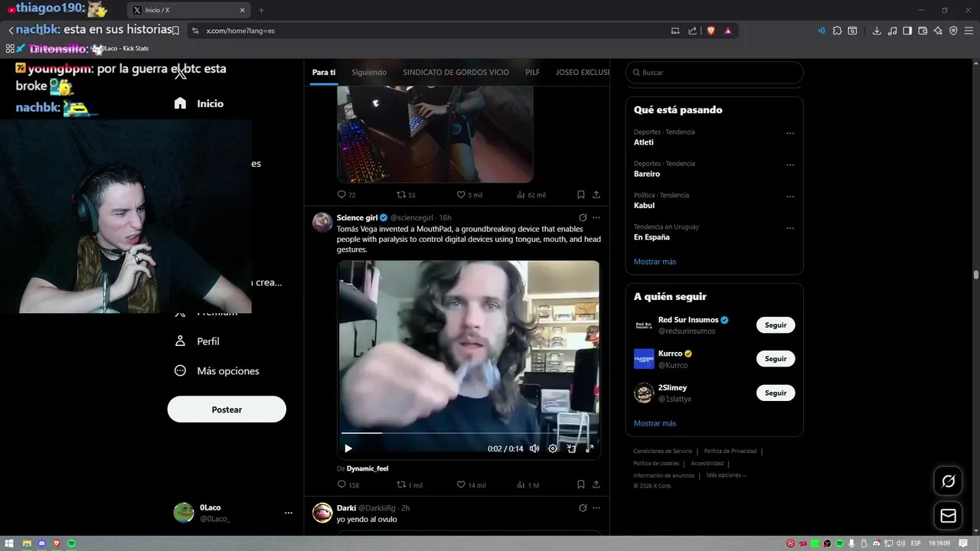Click Grok icon on Science girl post
This screenshot has width=980, height=551.
click(x=583, y=217)
